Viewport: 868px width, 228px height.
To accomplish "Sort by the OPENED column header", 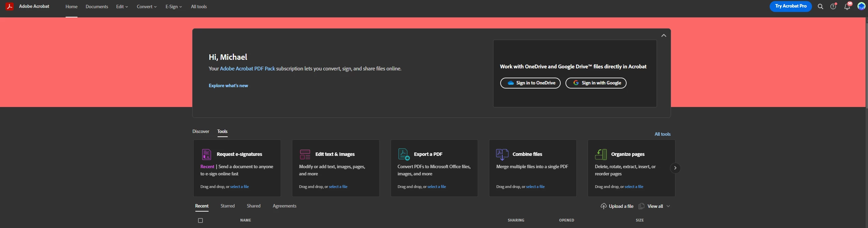I will click(566, 220).
